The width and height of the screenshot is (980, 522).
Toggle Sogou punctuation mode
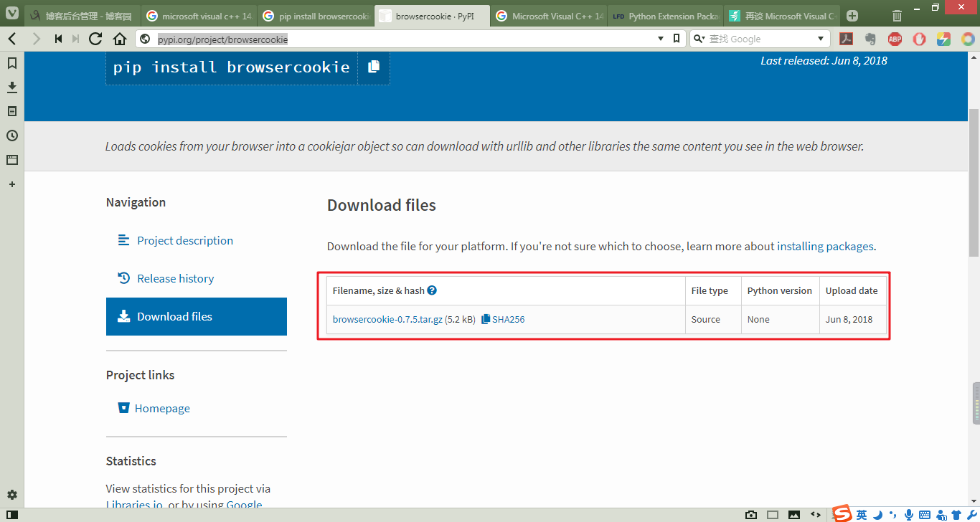coord(893,515)
